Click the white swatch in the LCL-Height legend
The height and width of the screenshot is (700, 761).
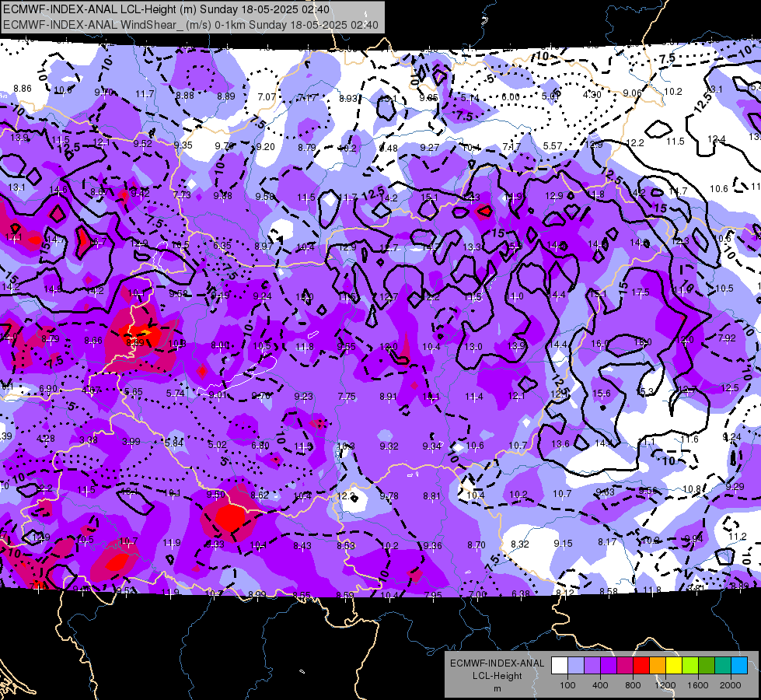pos(560,666)
